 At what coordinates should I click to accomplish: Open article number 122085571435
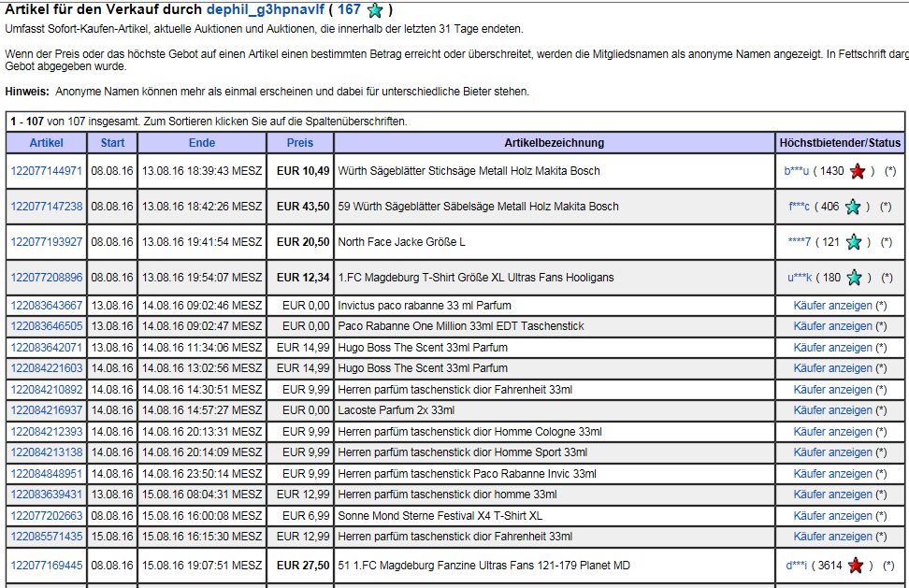pos(47,537)
